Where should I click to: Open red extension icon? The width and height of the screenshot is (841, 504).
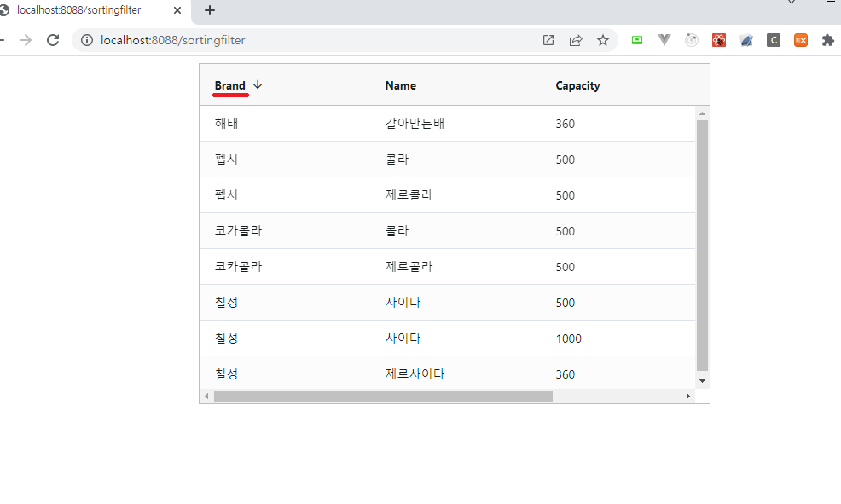pyautogui.click(x=719, y=40)
